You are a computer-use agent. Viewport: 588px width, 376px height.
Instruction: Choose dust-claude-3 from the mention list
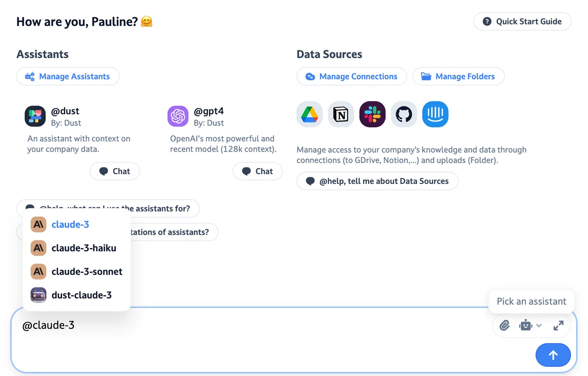[77, 295]
